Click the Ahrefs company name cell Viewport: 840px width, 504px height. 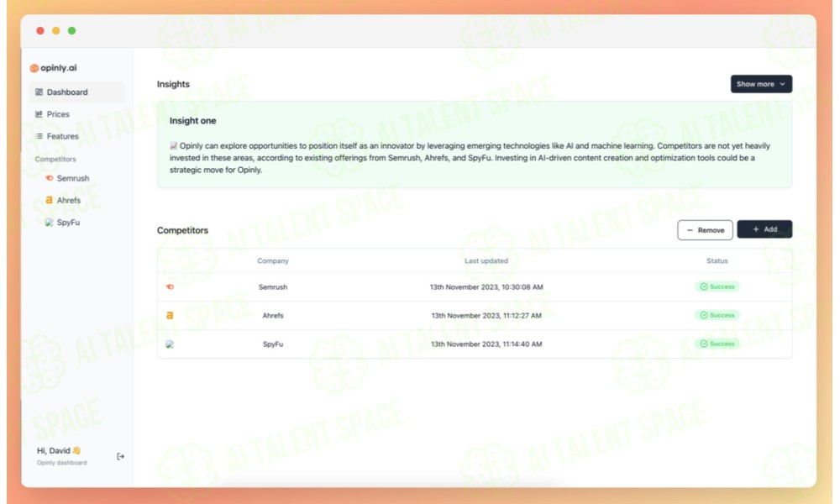coord(273,316)
